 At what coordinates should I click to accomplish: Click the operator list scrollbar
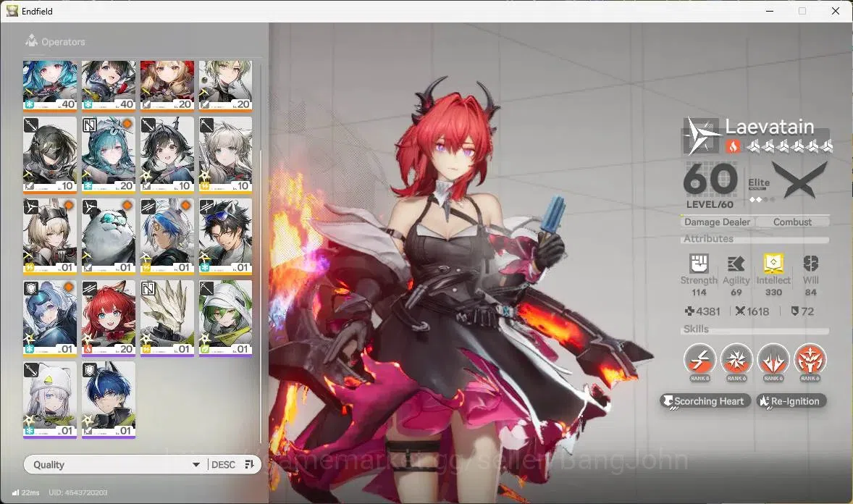coord(261,297)
